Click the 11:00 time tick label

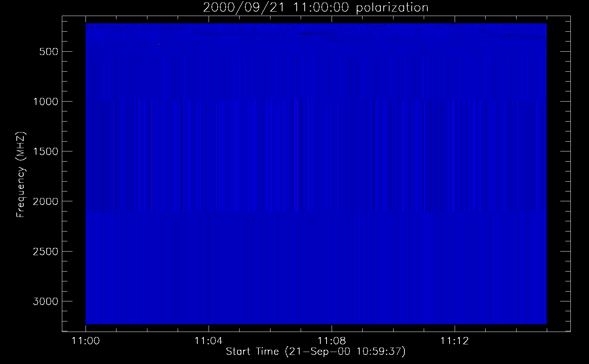coord(86,341)
